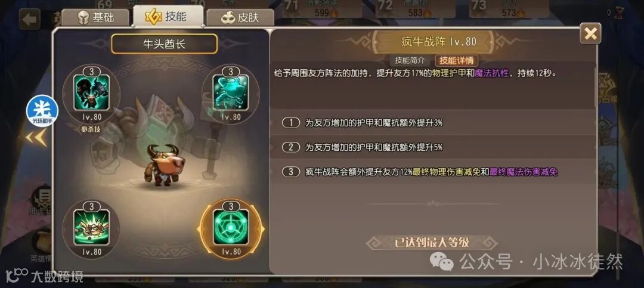Switch to the 技能详情 sub-tab
This screenshot has width=644, height=288.
tap(456, 60)
